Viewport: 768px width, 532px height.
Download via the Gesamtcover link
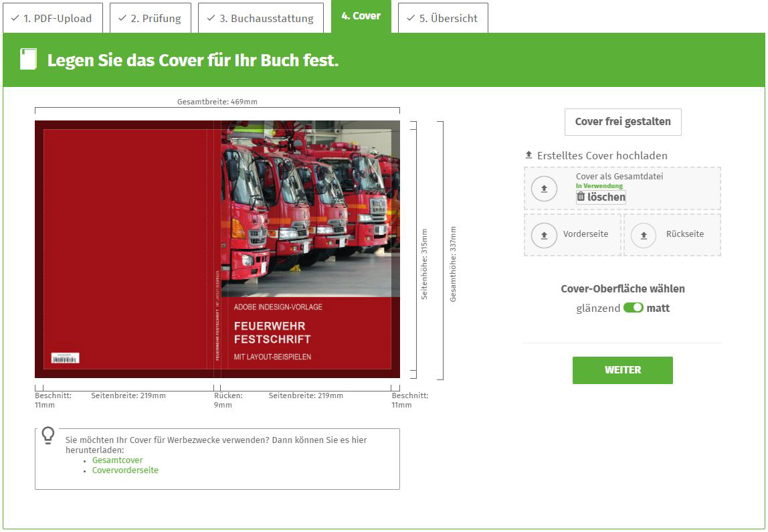(x=117, y=460)
